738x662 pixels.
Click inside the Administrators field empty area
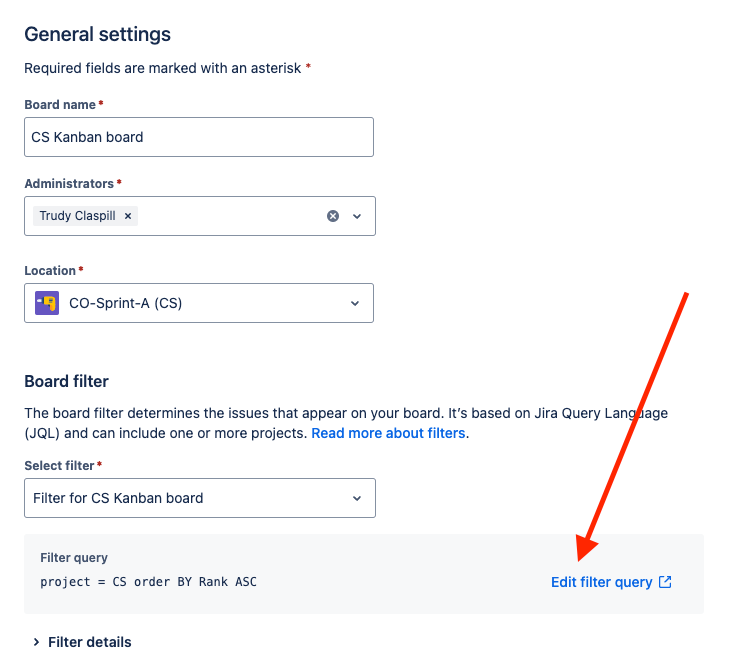231,216
